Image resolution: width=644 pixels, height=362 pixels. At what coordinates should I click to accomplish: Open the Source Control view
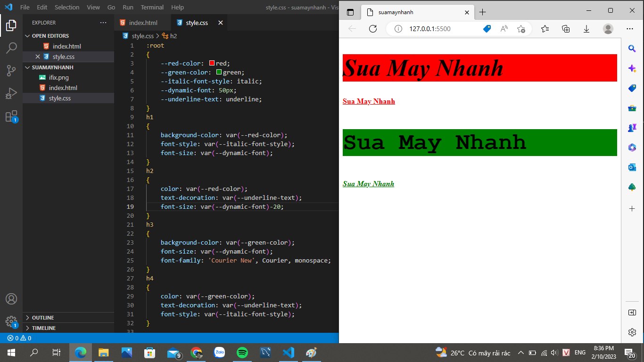pos(11,71)
